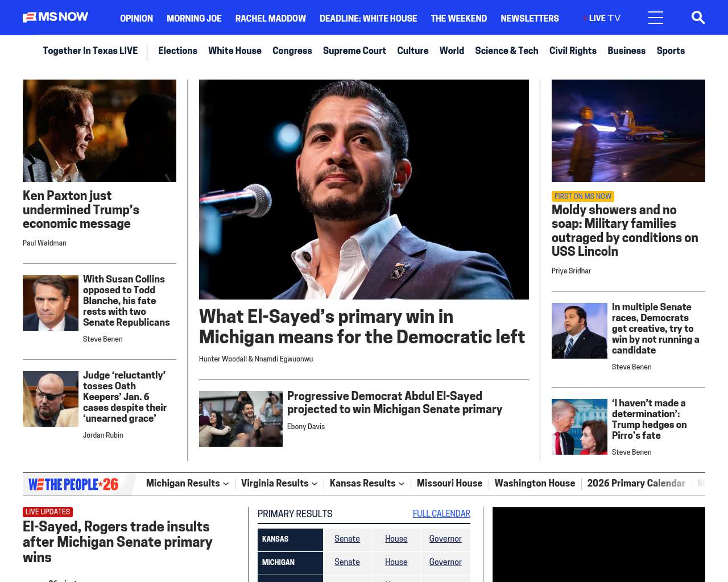Image resolution: width=728 pixels, height=582 pixels.
Task: Open the Congress section
Action: pyautogui.click(x=292, y=51)
